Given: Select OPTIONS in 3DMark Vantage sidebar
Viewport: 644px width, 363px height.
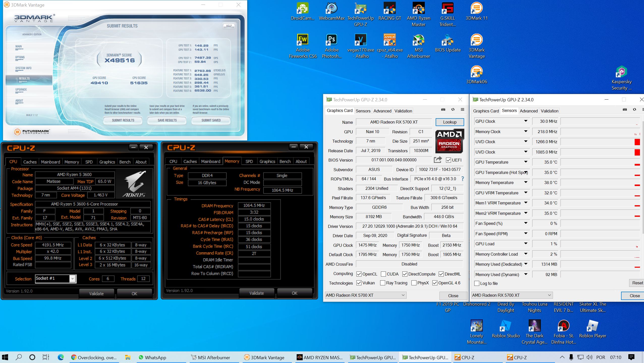Looking at the screenshot, I should point(20,57).
